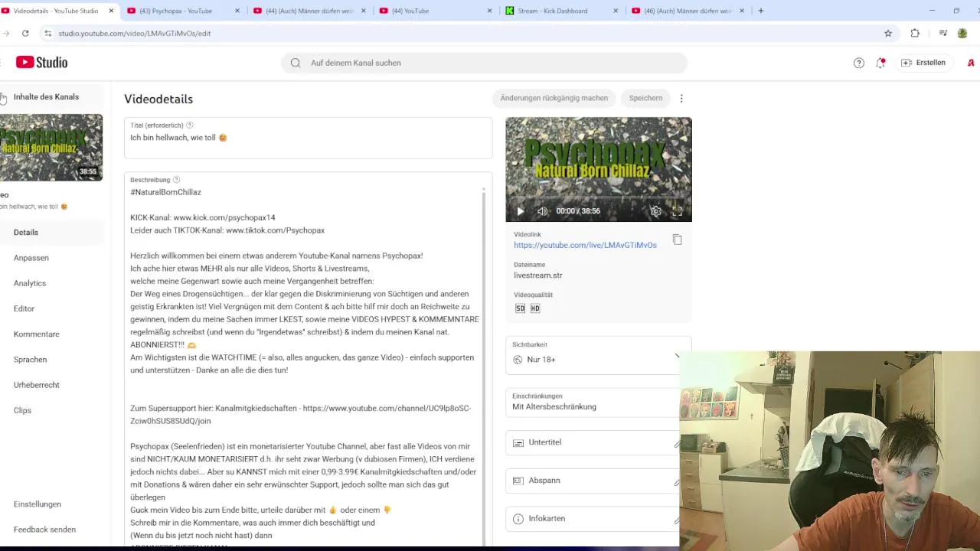Click the Speichern button

point(645,98)
